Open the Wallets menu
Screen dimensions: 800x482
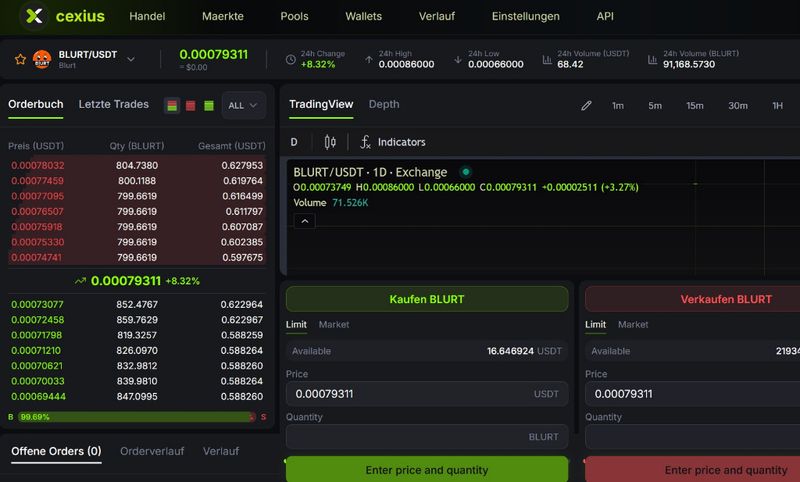point(363,16)
